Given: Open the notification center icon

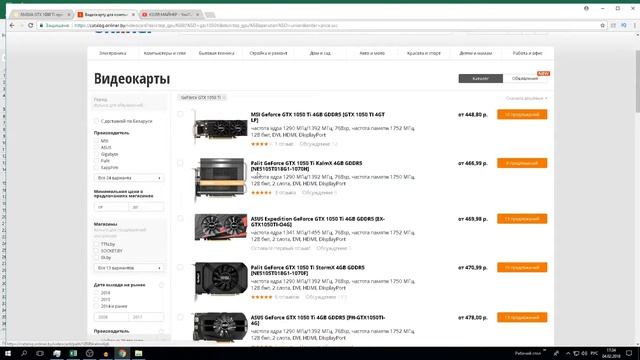Looking at the screenshot, I should [629, 353].
